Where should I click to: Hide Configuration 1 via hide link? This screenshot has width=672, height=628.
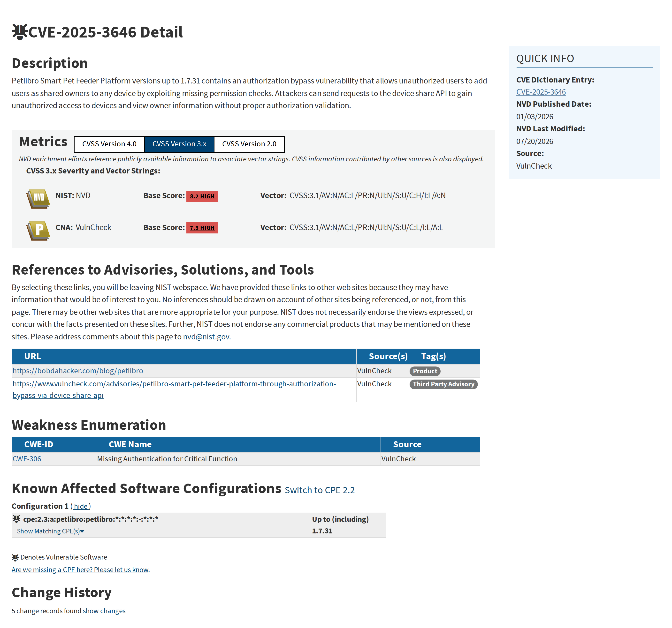[81, 506]
